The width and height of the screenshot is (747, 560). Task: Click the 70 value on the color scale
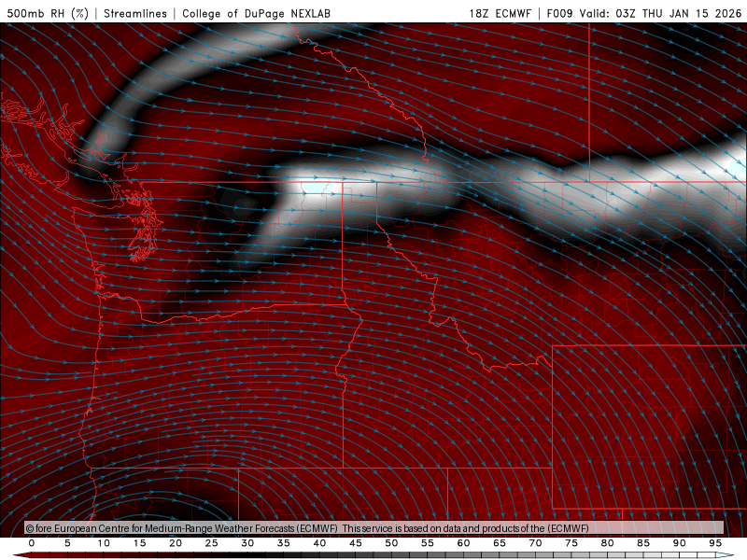pos(535,543)
